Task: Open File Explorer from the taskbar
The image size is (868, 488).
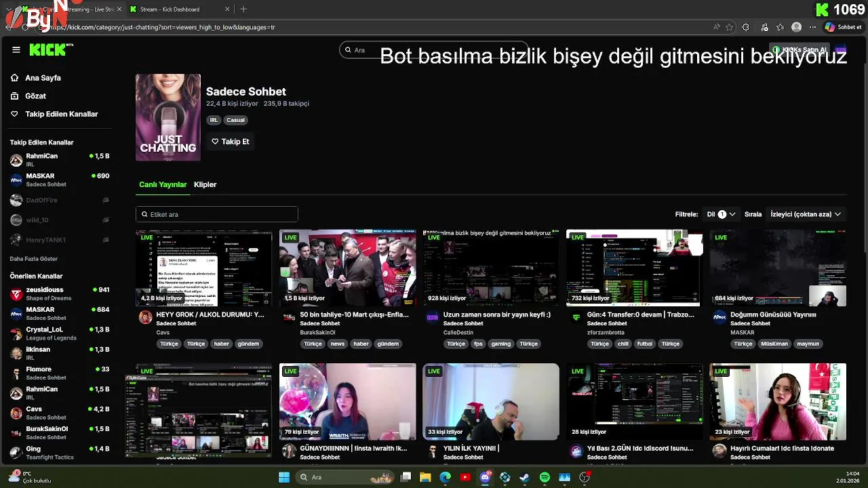Action: 425,477
